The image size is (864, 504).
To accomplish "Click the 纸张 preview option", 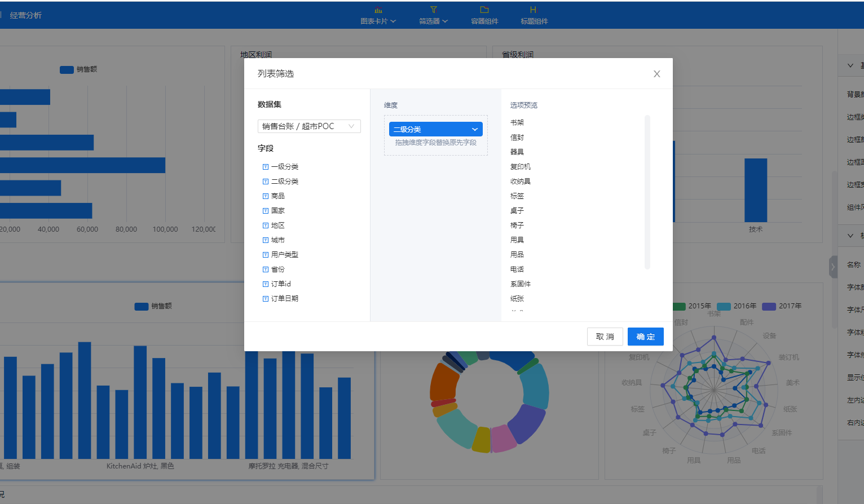I will [x=517, y=298].
